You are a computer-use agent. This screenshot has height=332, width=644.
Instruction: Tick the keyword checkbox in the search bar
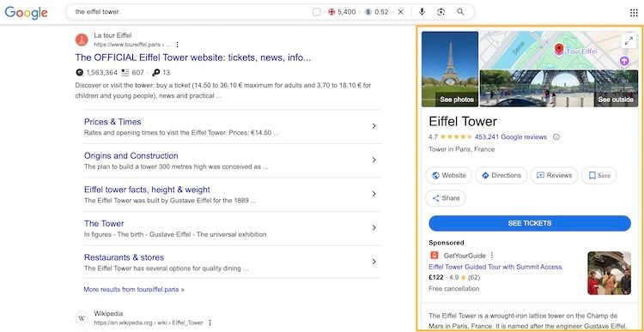pyautogui.click(x=316, y=12)
